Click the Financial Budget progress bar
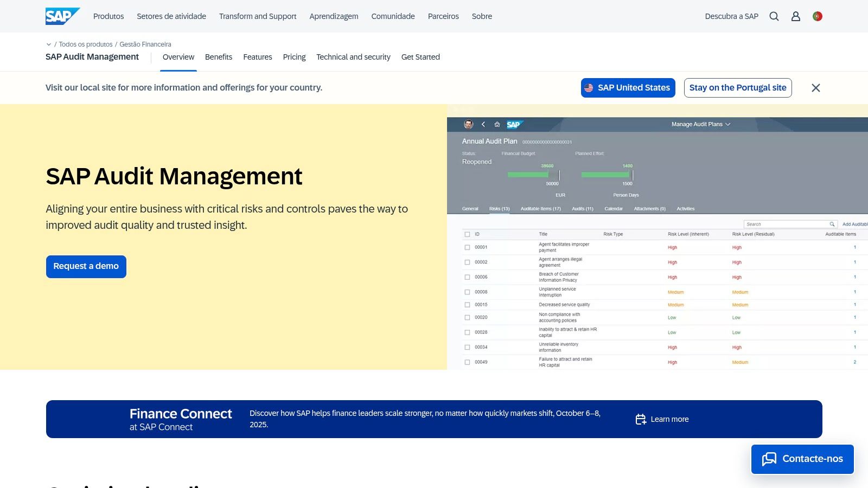The height and width of the screenshot is (488, 868). 533,175
